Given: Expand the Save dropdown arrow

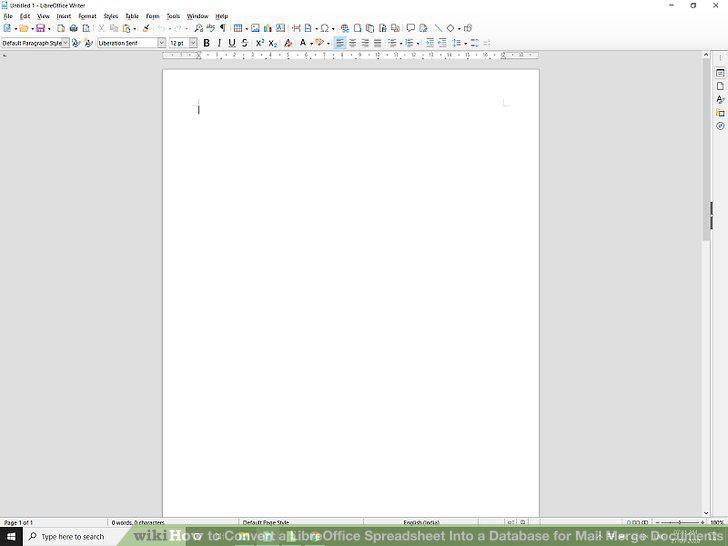Looking at the screenshot, I should (49, 29).
